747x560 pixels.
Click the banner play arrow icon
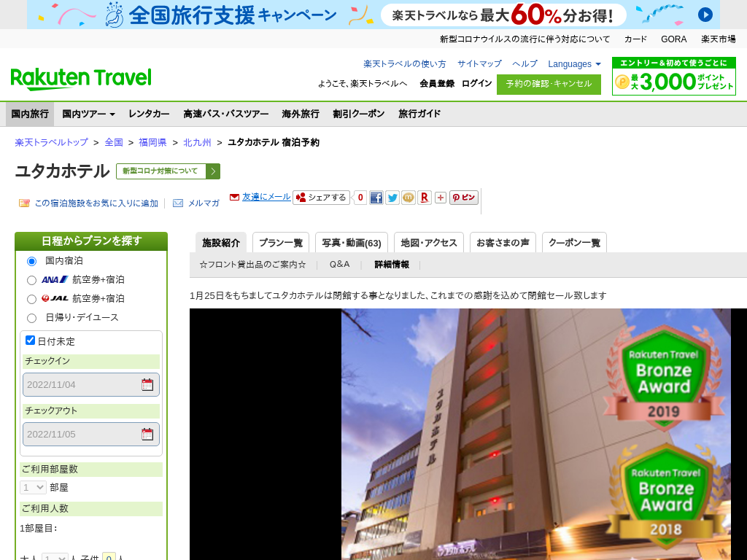705,15
